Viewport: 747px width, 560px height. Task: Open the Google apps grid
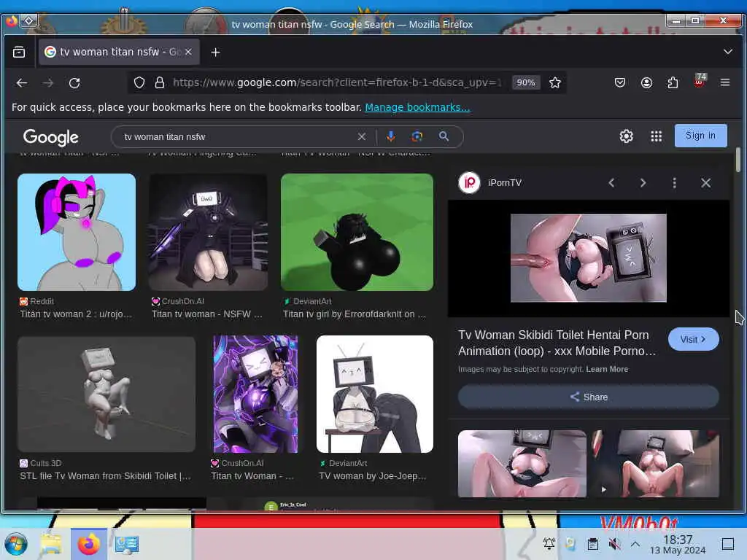click(x=656, y=136)
